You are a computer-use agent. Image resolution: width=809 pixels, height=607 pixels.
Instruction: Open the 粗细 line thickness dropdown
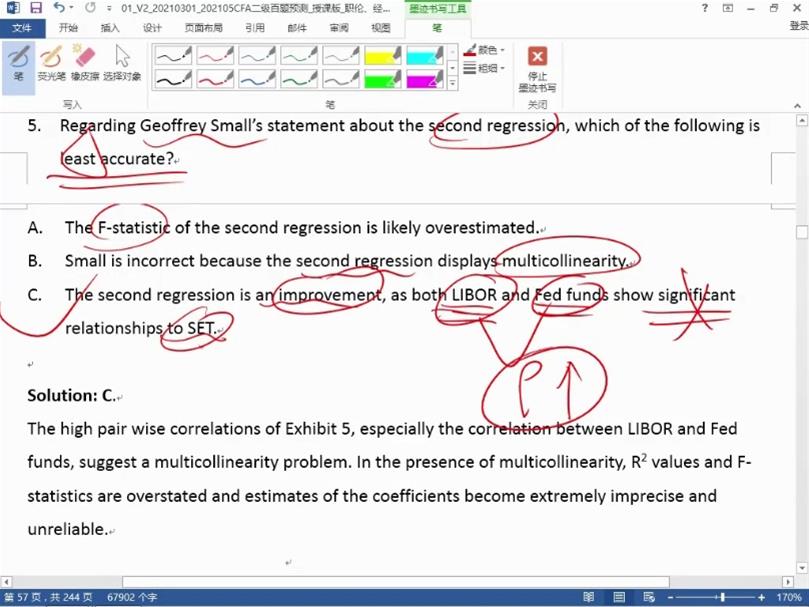point(484,68)
